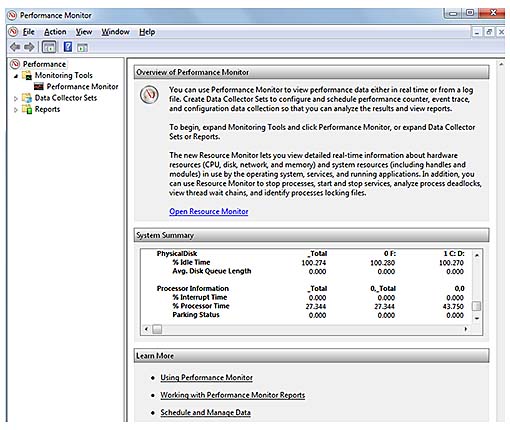Select Monitoring Tools in the tree
Screen dimensions: 510x430
[x=63, y=75]
